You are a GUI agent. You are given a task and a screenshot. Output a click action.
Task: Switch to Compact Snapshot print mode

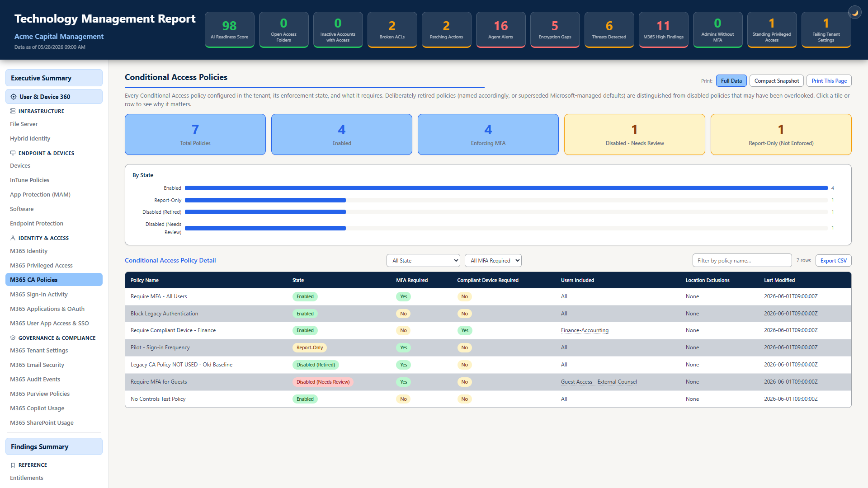point(777,81)
